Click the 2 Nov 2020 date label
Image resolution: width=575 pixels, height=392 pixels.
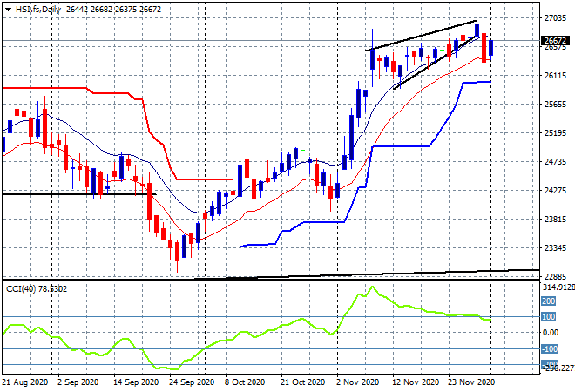357,382
